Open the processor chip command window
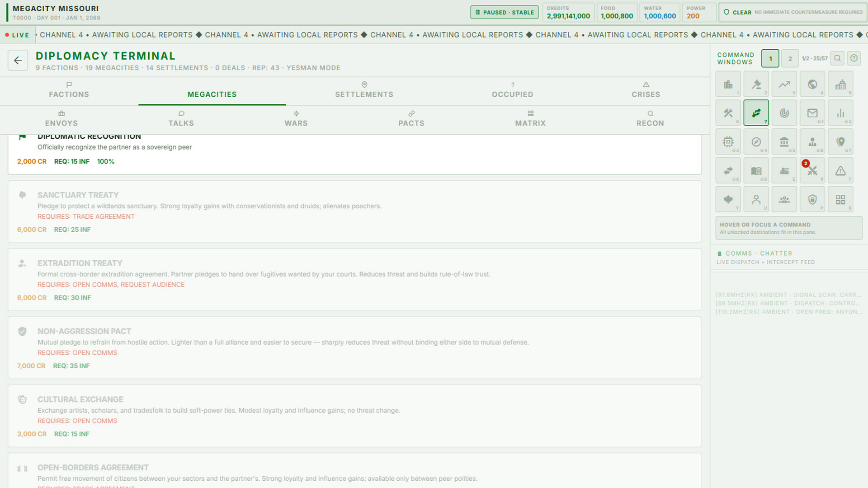This screenshot has height=488, width=868. tap(728, 142)
